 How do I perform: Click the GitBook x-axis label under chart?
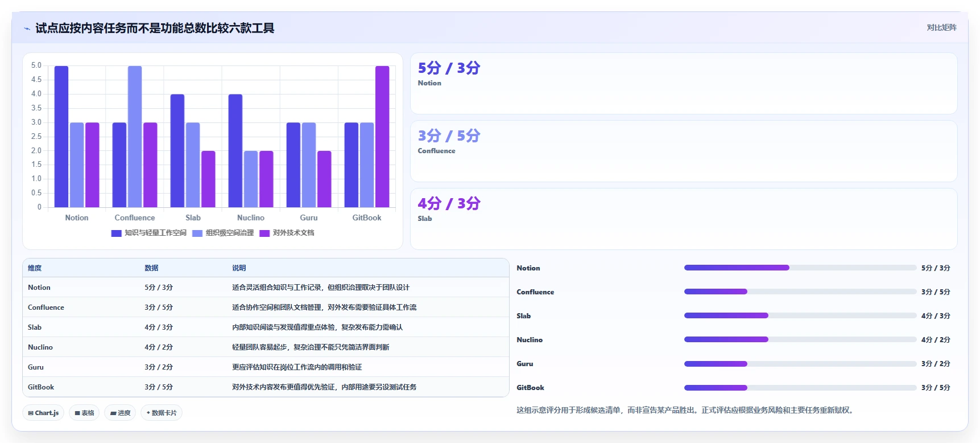tap(367, 218)
